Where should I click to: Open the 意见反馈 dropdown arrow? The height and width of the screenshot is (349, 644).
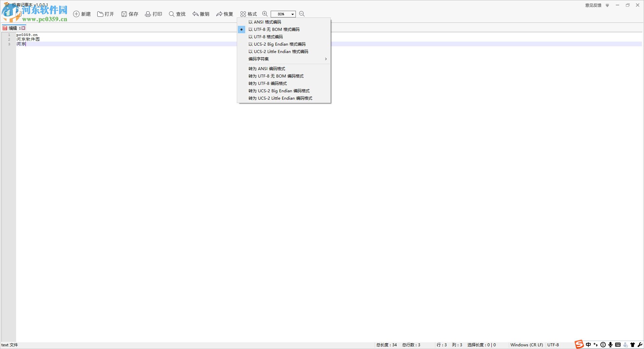pyautogui.click(x=607, y=5)
